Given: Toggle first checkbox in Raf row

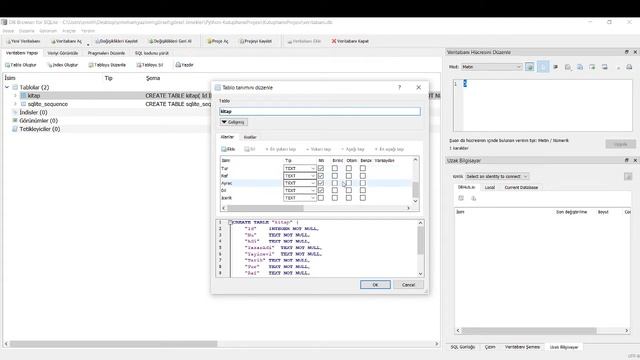Looking at the screenshot, I should [x=321, y=176].
